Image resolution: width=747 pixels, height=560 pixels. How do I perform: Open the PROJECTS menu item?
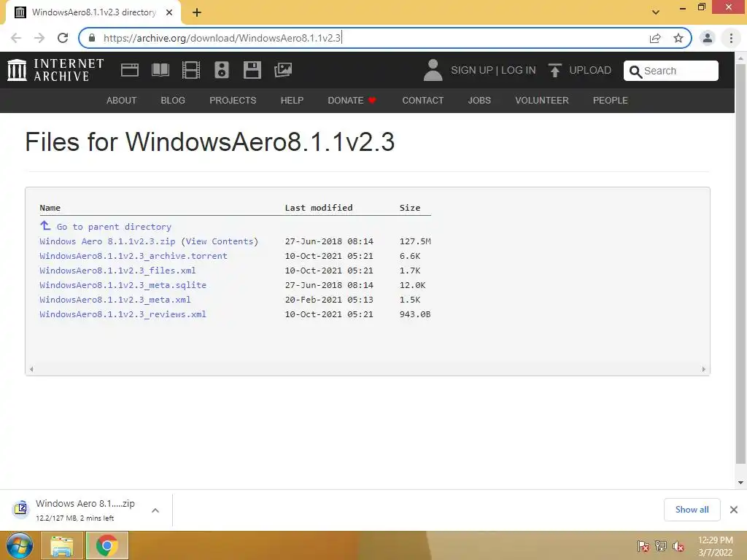click(233, 101)
